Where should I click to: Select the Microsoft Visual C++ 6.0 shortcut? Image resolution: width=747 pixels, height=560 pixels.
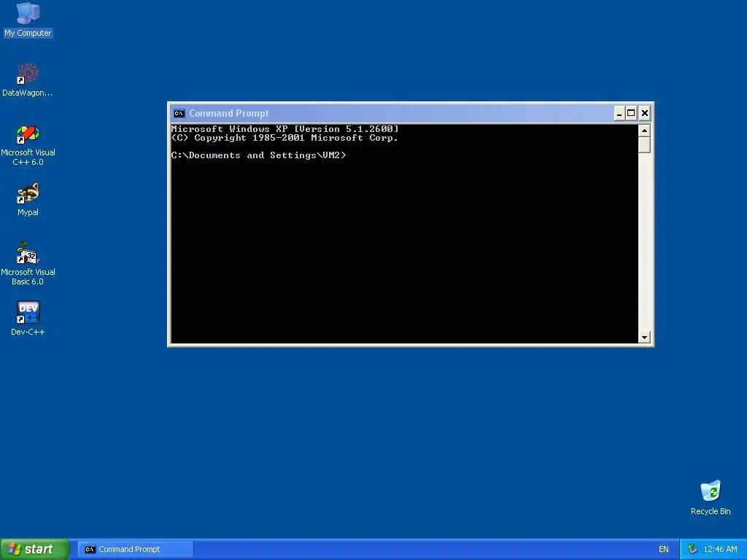[x=28, y=145]
